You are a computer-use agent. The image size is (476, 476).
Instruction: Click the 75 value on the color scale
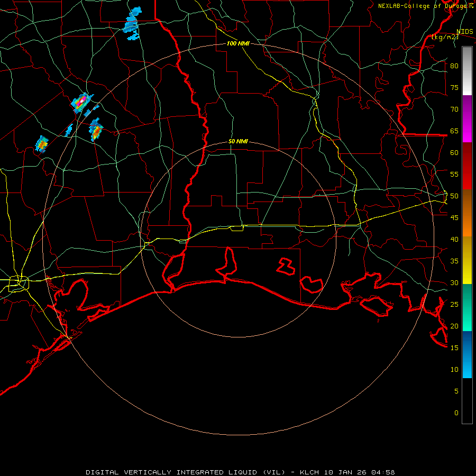tap(454, 87)
